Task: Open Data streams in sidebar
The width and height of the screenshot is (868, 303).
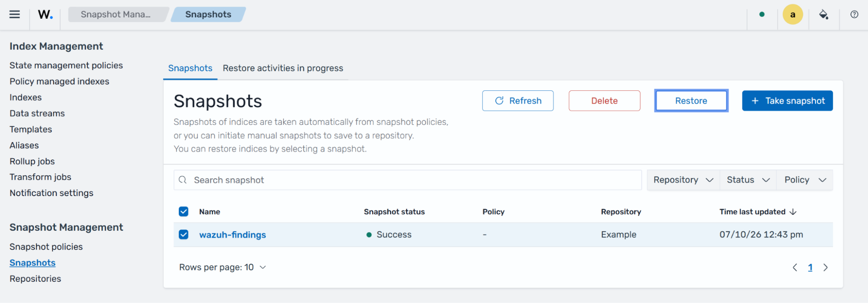Action: point(37,113)
